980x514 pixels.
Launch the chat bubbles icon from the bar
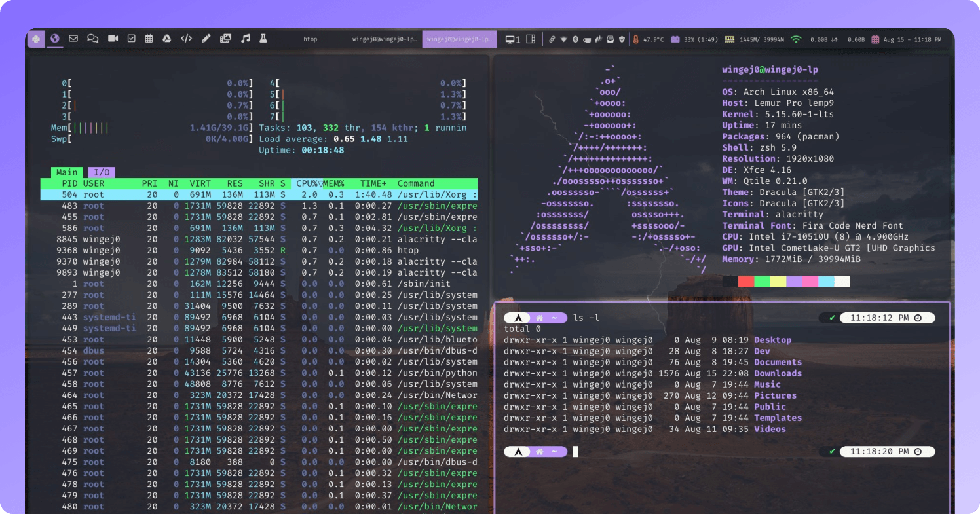pos(93,39)
